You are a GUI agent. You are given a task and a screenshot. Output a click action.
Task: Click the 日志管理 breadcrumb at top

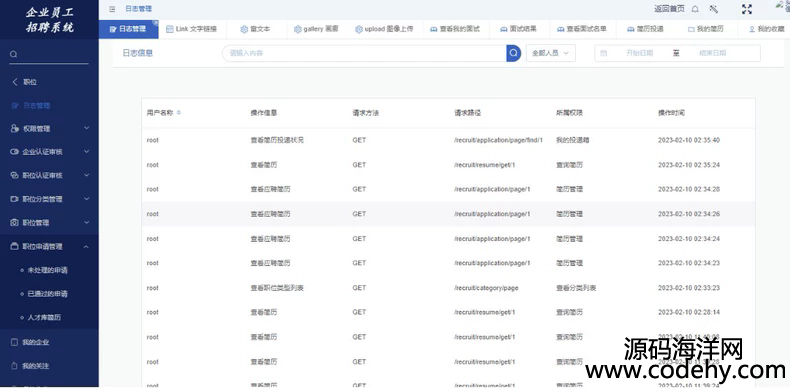coord(138,9)
